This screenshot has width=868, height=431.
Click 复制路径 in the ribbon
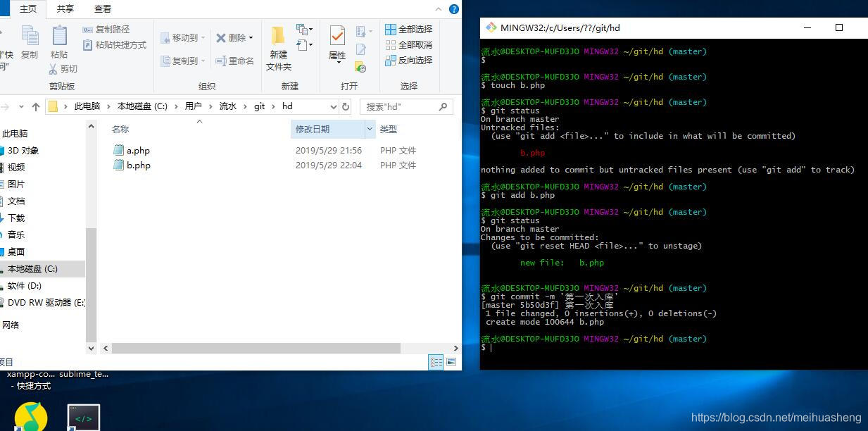106,30
